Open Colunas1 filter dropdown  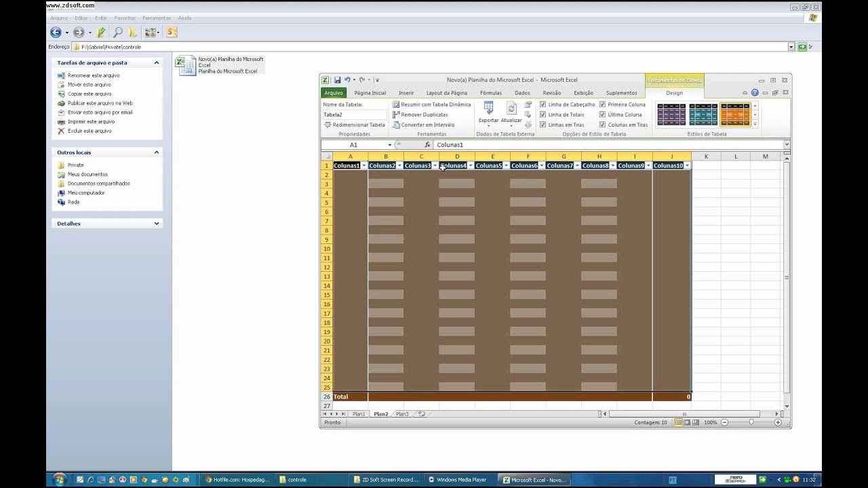pyautogui.click(x=364, y=165)
